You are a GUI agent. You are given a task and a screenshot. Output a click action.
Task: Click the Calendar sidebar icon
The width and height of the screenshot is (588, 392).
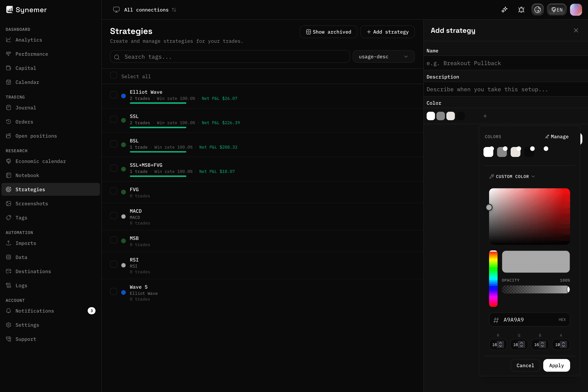9,82
